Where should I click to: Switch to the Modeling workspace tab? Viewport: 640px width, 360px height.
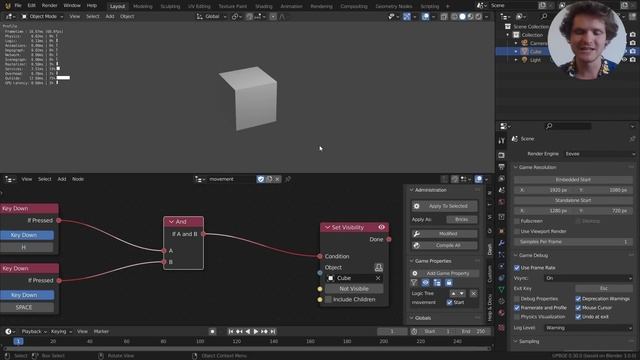143,6
